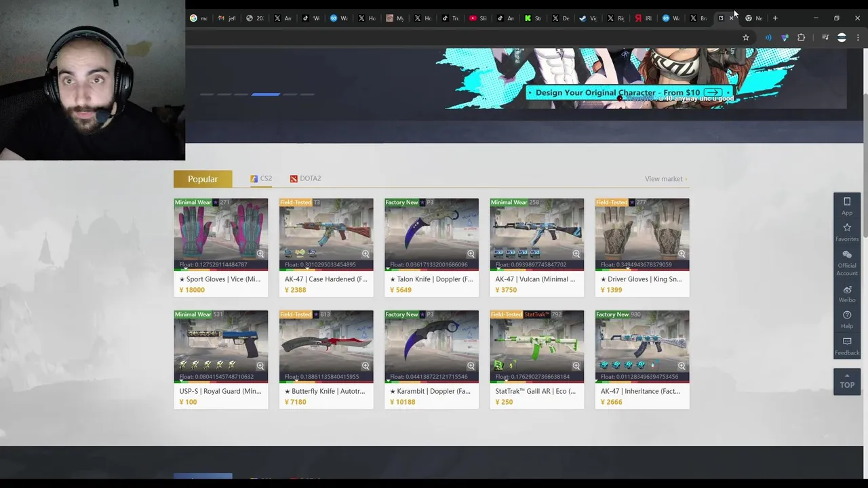Click the ¥ 2388 price
868x488 pixels.
[x=295, y=290]
